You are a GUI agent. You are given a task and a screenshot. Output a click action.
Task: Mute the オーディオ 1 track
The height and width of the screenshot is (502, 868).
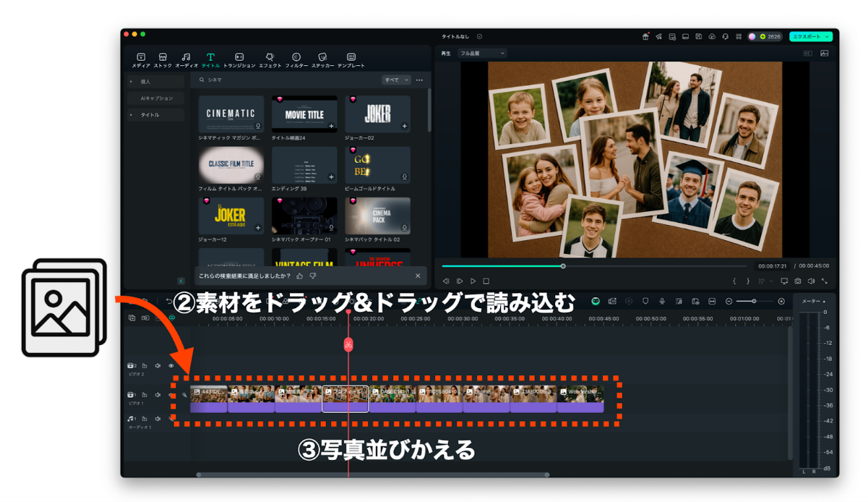[158, 418]
